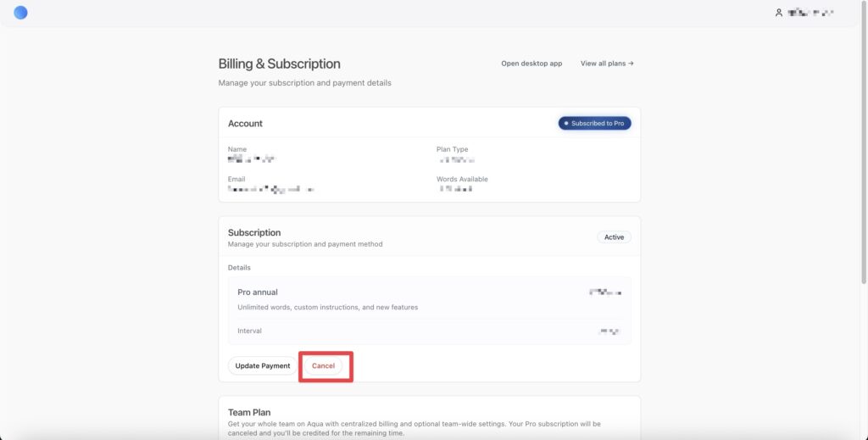Screen dimensions: 868x440
Task: Click the user profile icon
Action: (779, 13)
